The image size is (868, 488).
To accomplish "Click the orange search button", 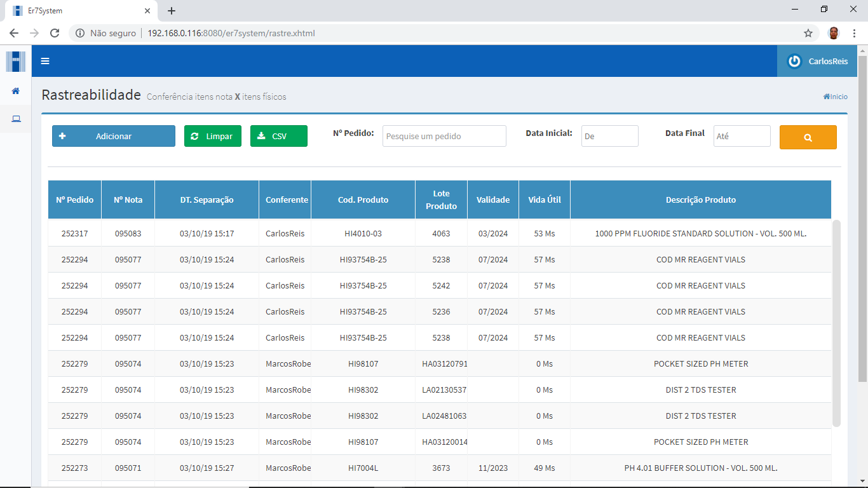I will [x=808, y=137].
